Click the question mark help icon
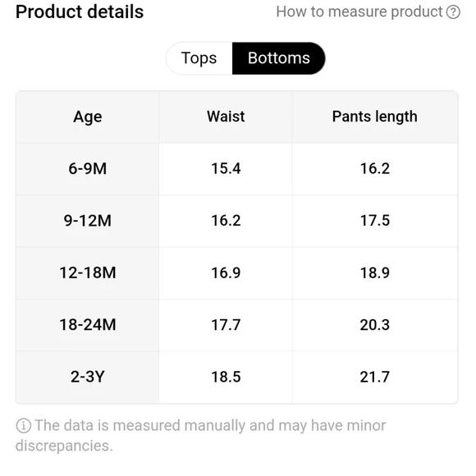 (x=453, y=12)
